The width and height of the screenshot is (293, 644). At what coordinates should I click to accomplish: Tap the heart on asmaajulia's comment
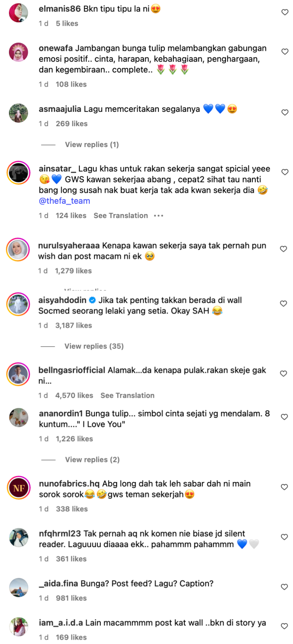(x=285, y=113)
